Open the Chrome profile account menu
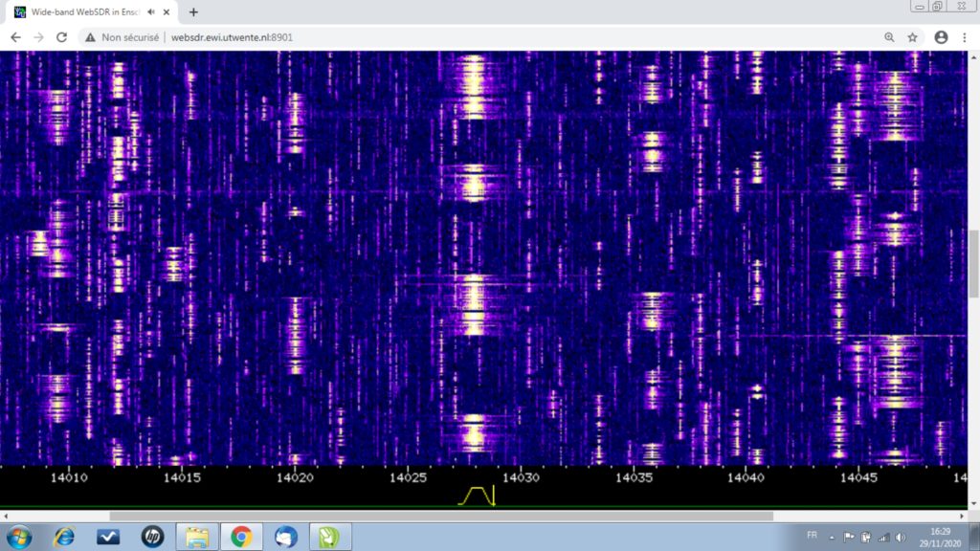 [x=941, y=37]
